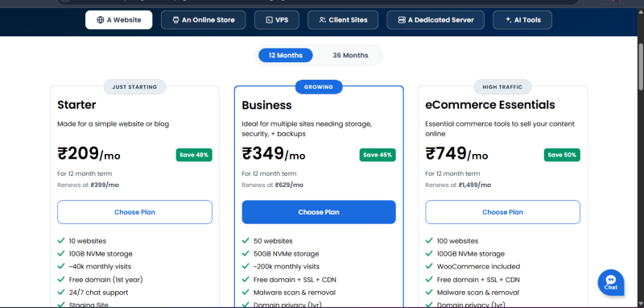Viewport: 644px width, 308px height.
Task: Click the Save 50% badge
Action: click(x=562, y=155)
